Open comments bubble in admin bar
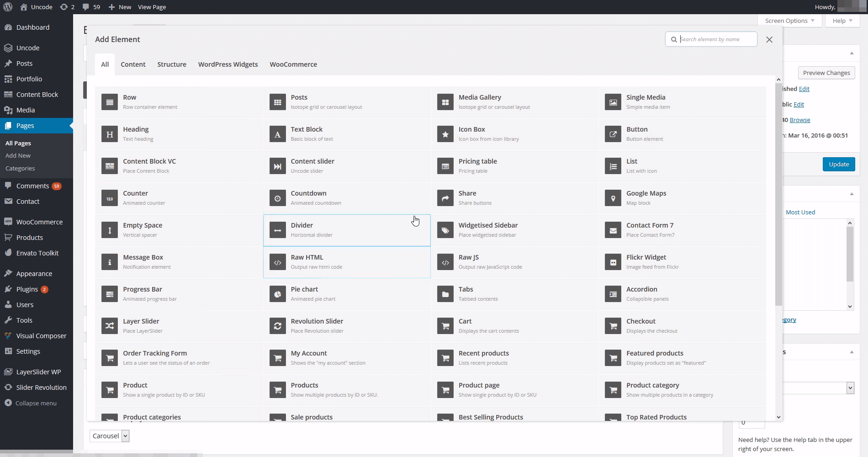The height and width of the screenshot is (457, 868). pyautogui.click(x=91, y=7)
